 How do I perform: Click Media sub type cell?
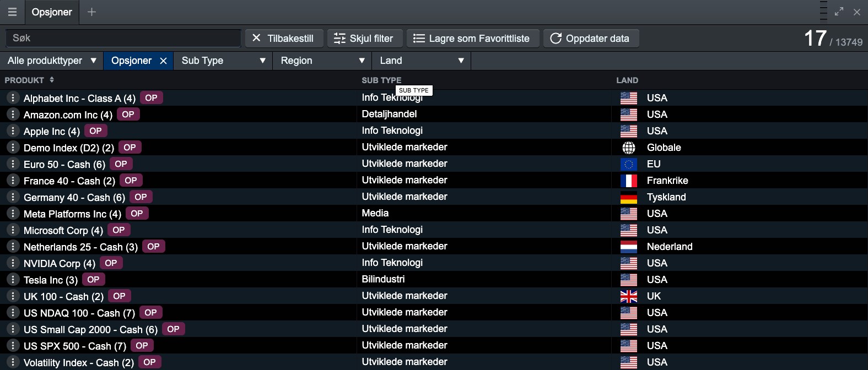[375, 213]
